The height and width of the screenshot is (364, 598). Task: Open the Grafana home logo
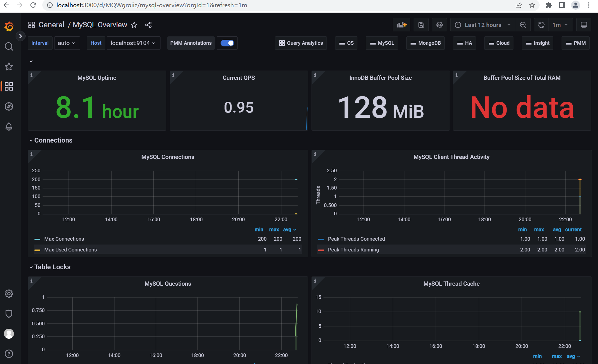9,26
